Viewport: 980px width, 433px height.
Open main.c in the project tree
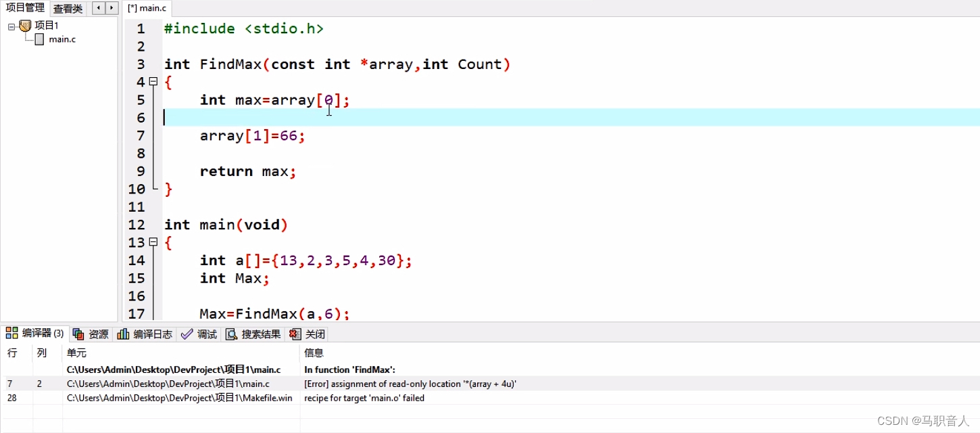point(62,39)
